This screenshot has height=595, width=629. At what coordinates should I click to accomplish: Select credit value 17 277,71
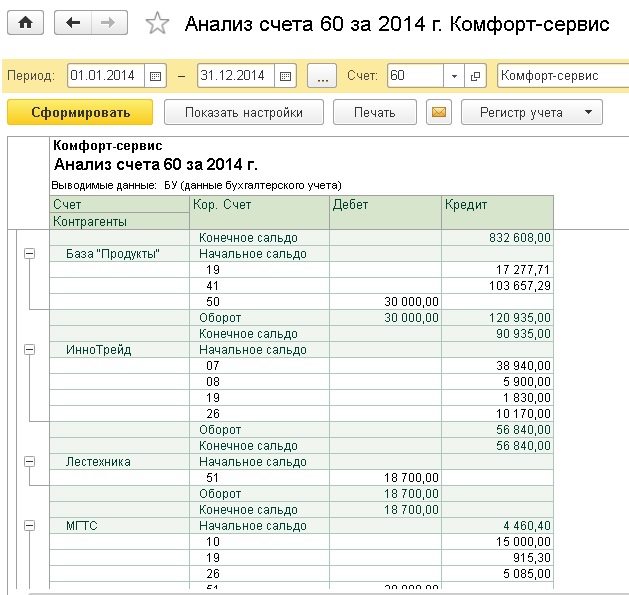497,270
